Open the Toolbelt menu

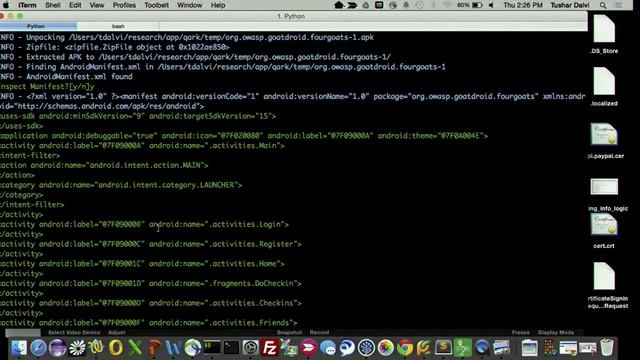point(156,5)
